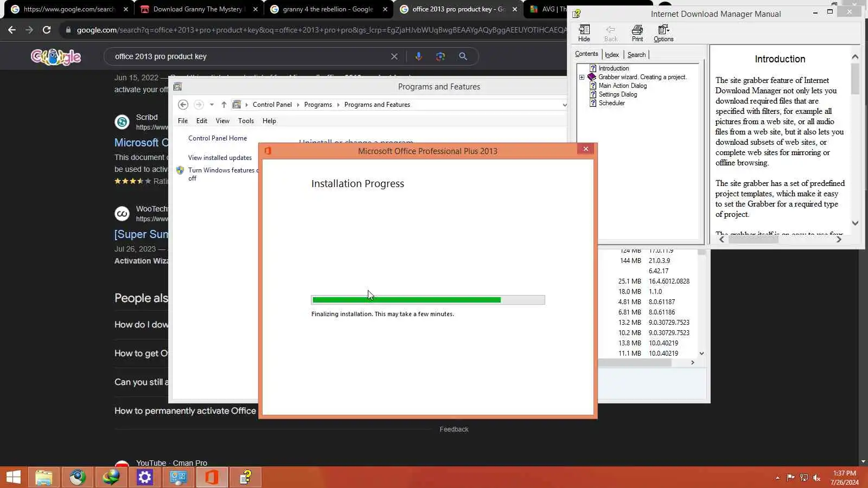Click the Office installation progress bar

pos(428,300)
